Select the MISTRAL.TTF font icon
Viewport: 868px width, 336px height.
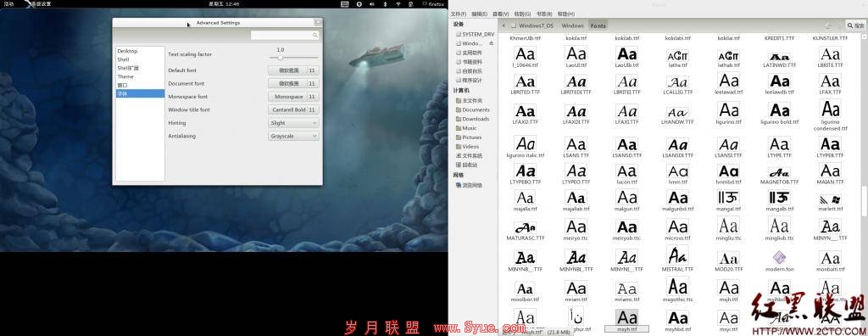[677, 255]
